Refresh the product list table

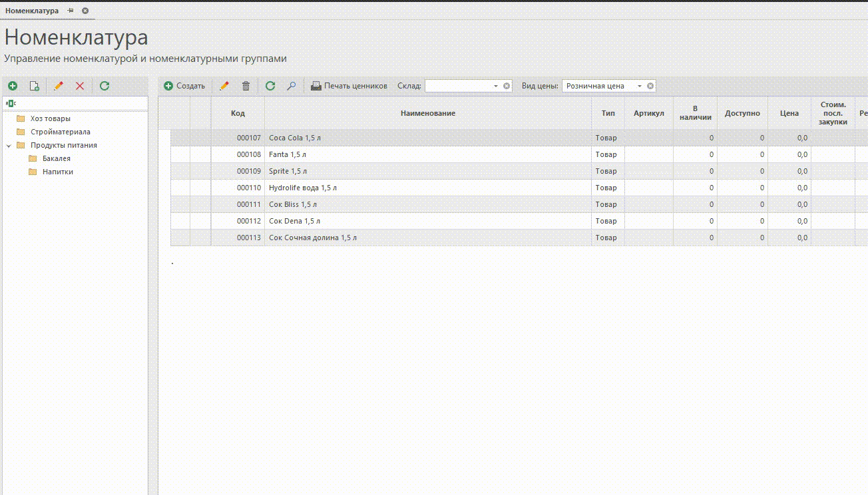tap(270, 86)
